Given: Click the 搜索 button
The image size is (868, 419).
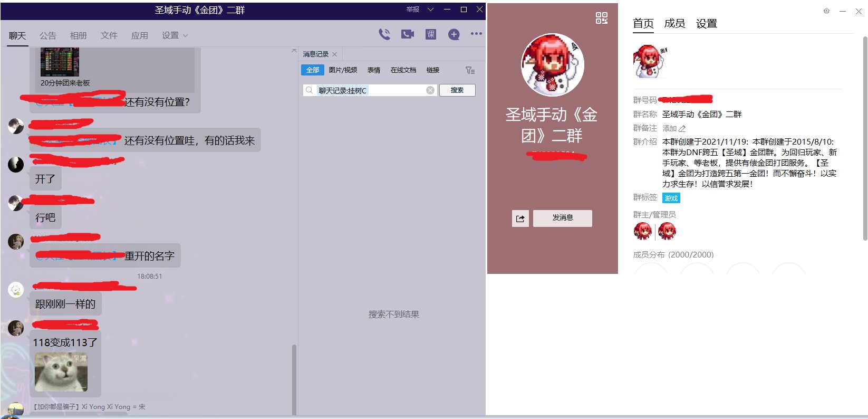Looking at the screenshot, I should click(x=457, y=90).
